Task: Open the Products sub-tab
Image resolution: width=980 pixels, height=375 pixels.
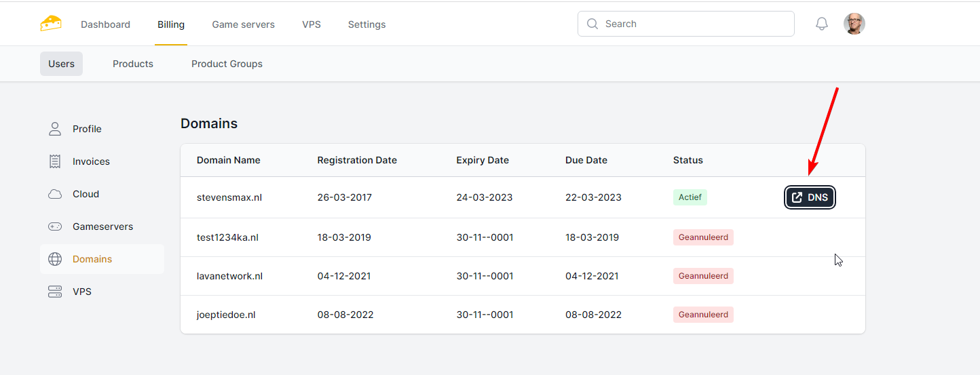Action: coord(133,64)
